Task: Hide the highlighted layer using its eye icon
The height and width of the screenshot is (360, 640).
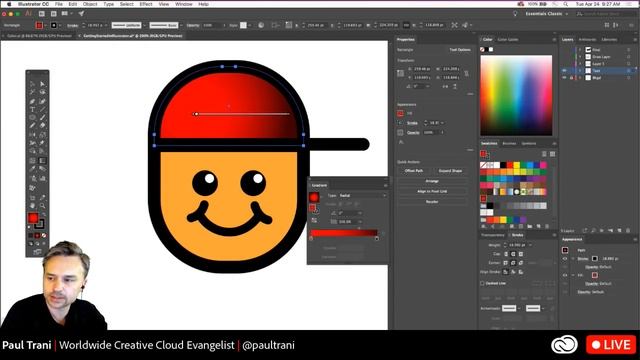Action: click(564, 71)
